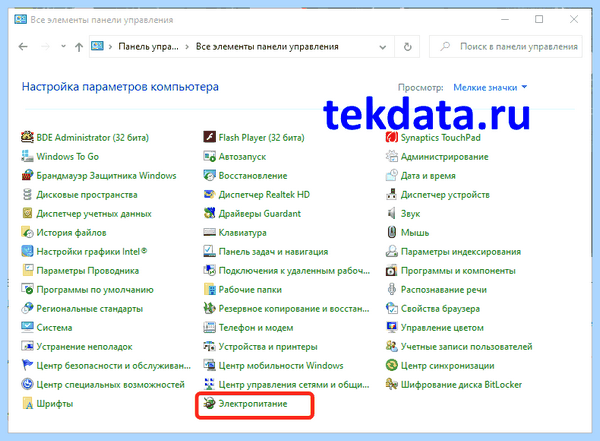
Task: Open the Диспетчер учетных данных icon
Action: 27,213
